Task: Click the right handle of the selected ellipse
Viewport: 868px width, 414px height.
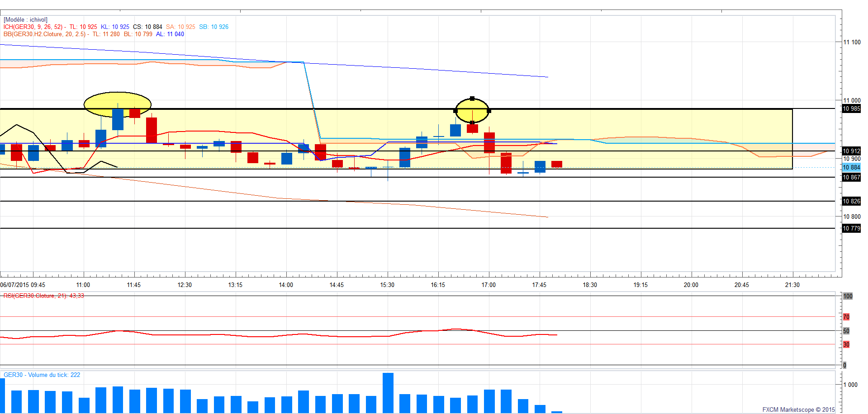Action: click(x=489, y=111)
